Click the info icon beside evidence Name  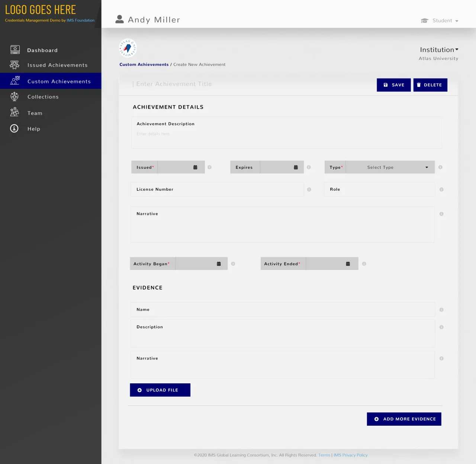tap(441, 310)
